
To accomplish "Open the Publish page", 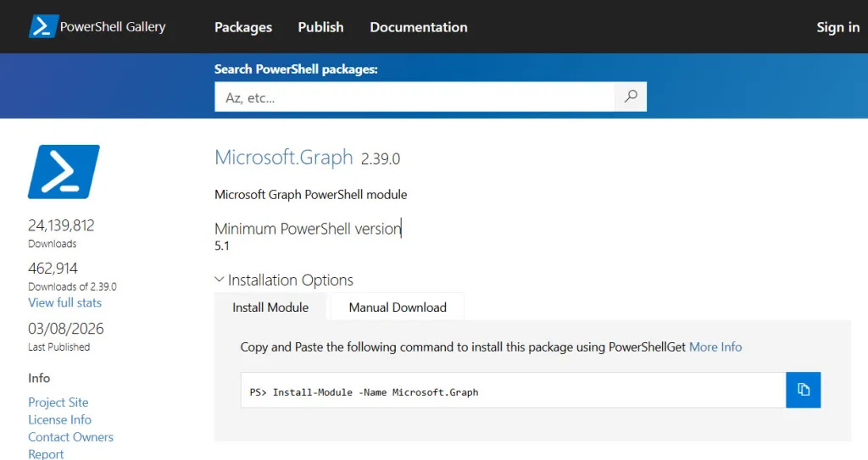I will point(320,27).
